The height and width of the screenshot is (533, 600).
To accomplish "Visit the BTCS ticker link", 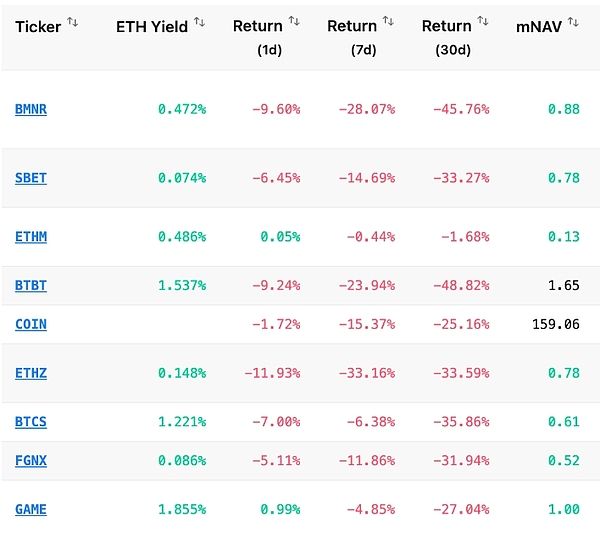I will (x=31, y=421).
